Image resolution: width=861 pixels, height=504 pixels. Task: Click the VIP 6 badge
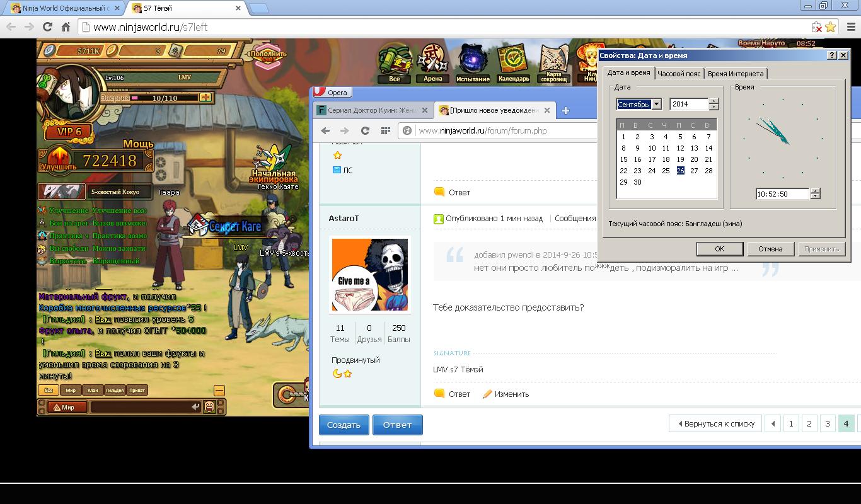pyautogui.click(x=67, y=132)
